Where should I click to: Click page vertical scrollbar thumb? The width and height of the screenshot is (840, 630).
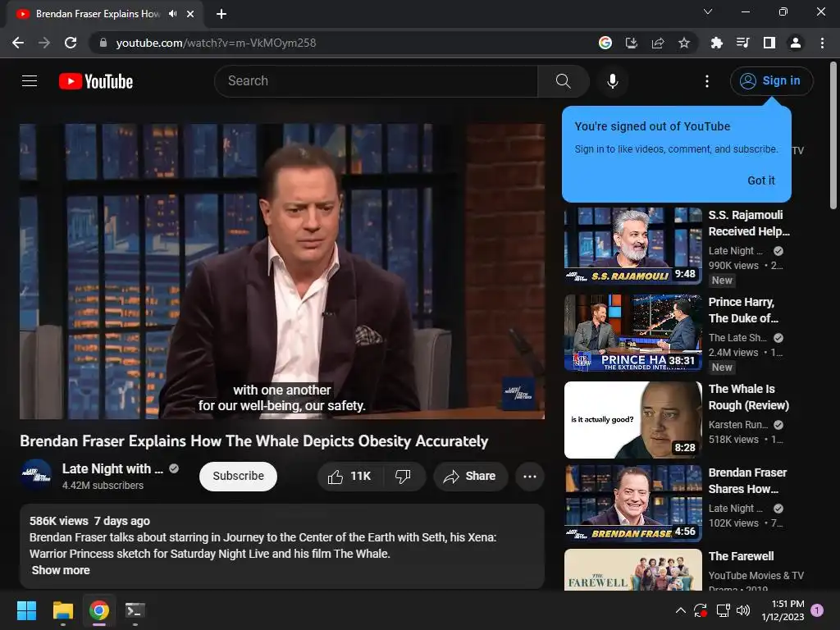coord(833,135)
